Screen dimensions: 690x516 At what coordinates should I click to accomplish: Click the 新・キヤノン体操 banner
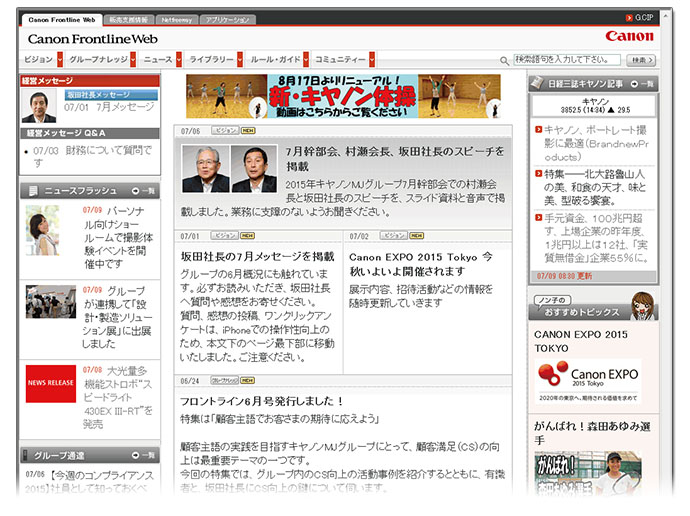tap(343, 96)
